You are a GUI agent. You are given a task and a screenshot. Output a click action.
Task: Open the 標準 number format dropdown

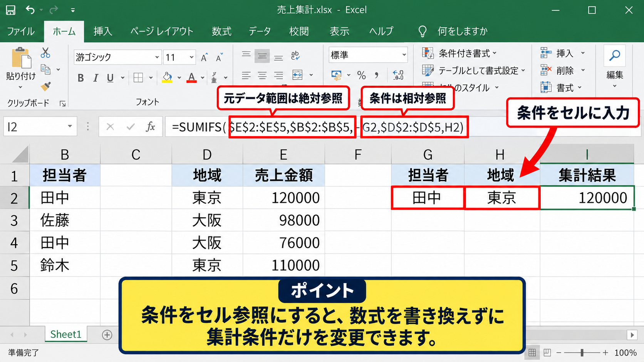pos(404,55)
